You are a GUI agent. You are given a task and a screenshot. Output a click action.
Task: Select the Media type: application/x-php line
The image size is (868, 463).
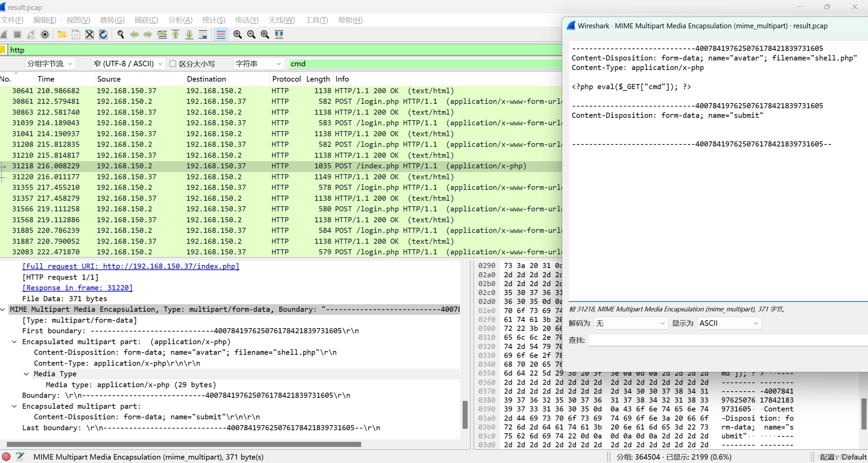(131, 385)
